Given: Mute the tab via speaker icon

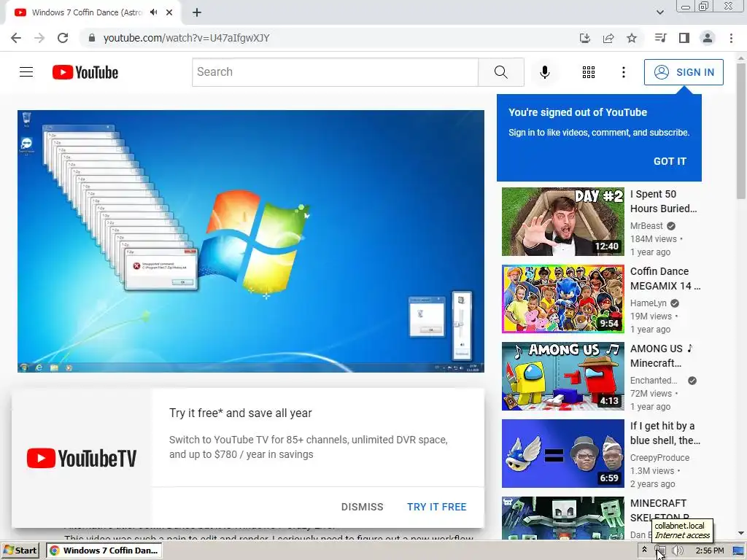Looking at the screenshot, I should tap(153, 12).
